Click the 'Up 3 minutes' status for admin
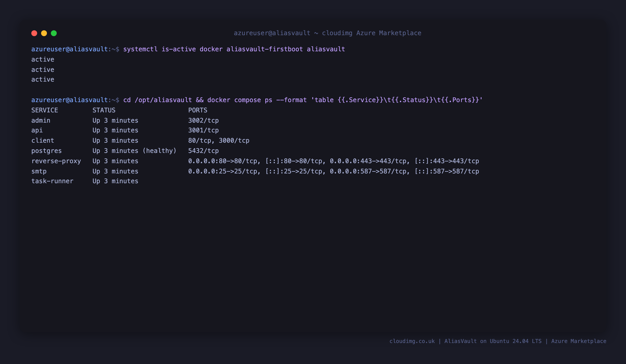 click(x=115, y=120)
